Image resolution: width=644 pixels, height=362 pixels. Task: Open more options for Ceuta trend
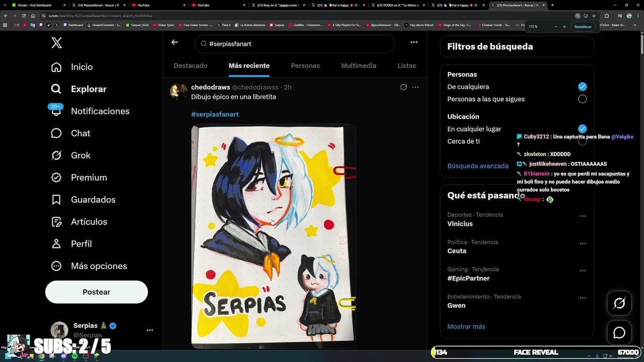[x=583, y=243]
